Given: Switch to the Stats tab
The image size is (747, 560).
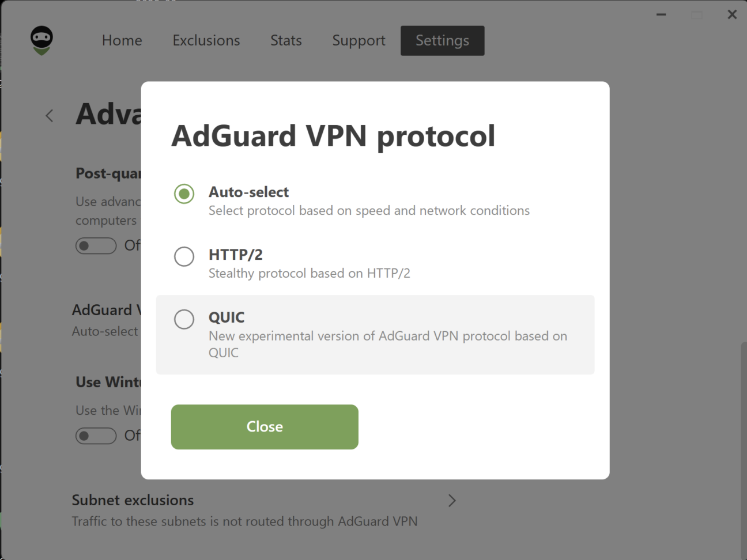Looking at the screenshot, I should pos(286,40).
